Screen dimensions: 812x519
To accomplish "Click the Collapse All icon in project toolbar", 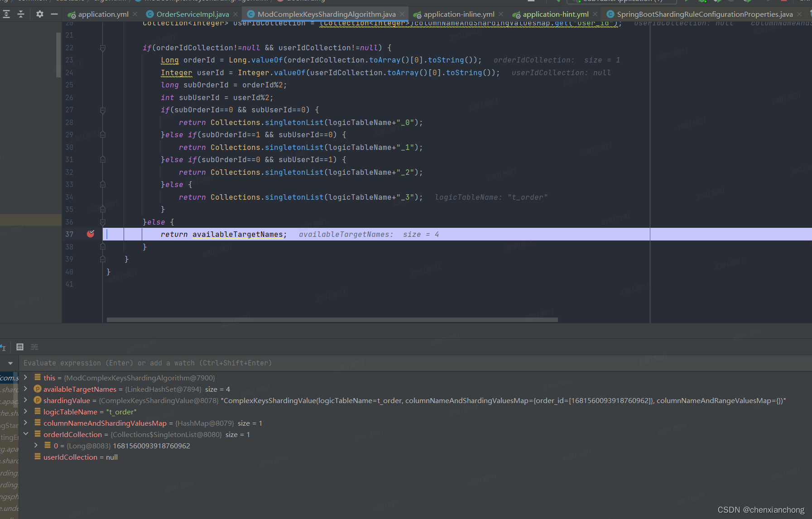I will [21, 14].
